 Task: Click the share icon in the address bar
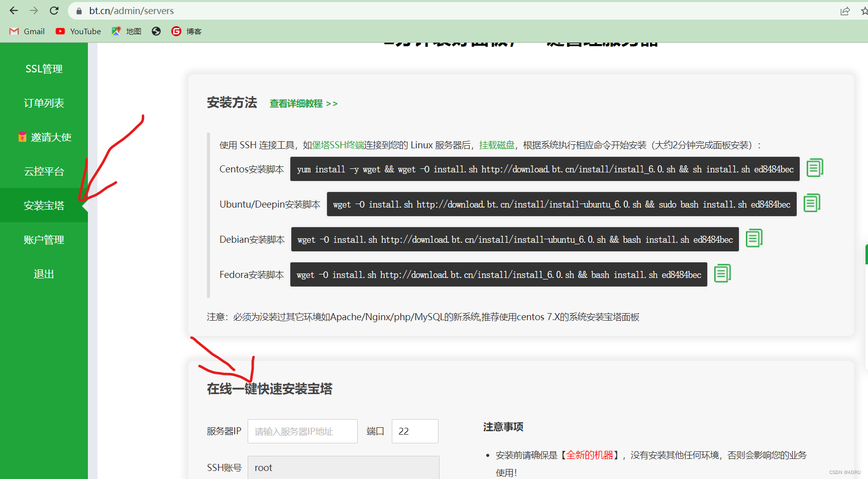[x=845, y=11]
